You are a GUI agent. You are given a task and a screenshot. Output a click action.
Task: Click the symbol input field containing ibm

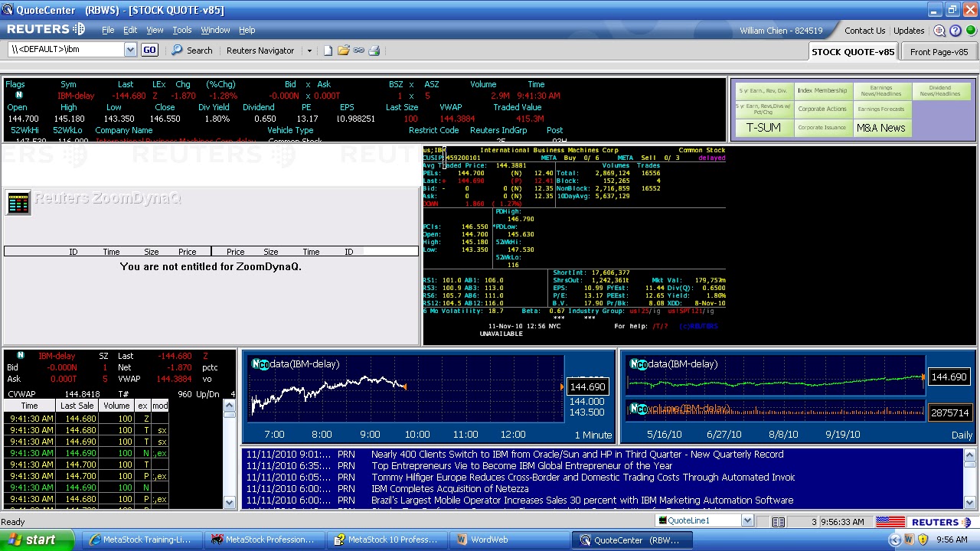(66, 50)
